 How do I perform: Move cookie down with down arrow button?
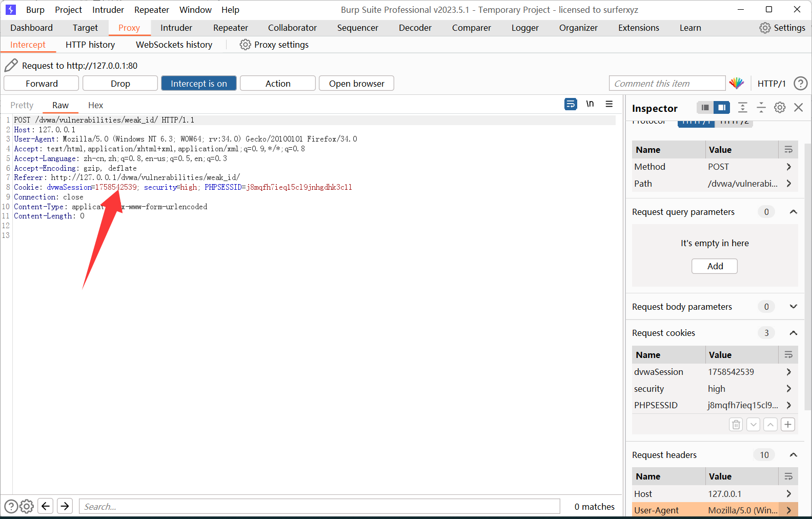(753, 425)
